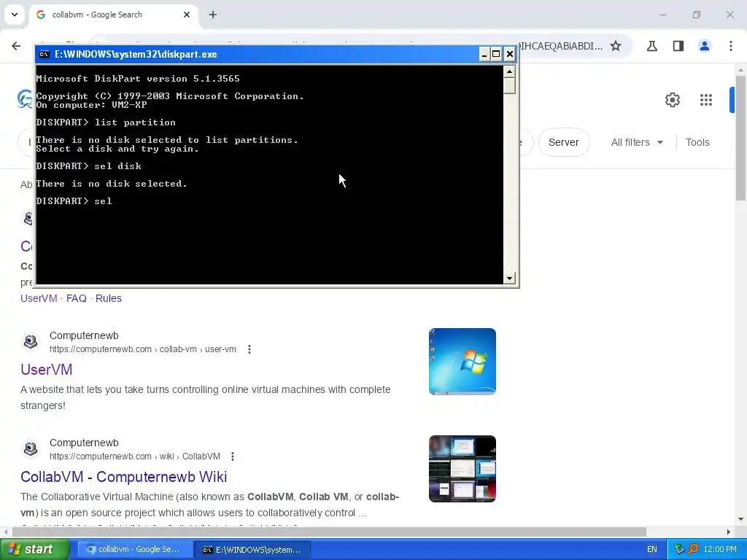Click diskpart scrollbar down arrow
747x560 pixels.
pos(509,278)
